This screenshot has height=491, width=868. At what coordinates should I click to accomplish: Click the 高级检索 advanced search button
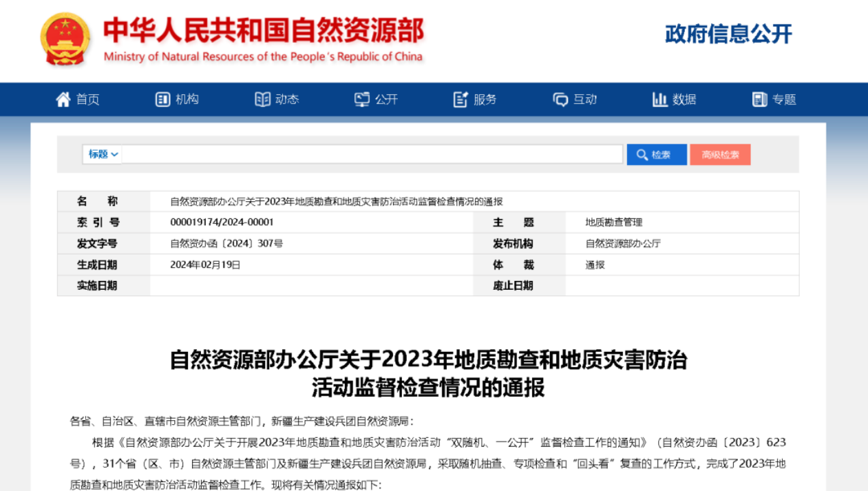tap(720, 155)
